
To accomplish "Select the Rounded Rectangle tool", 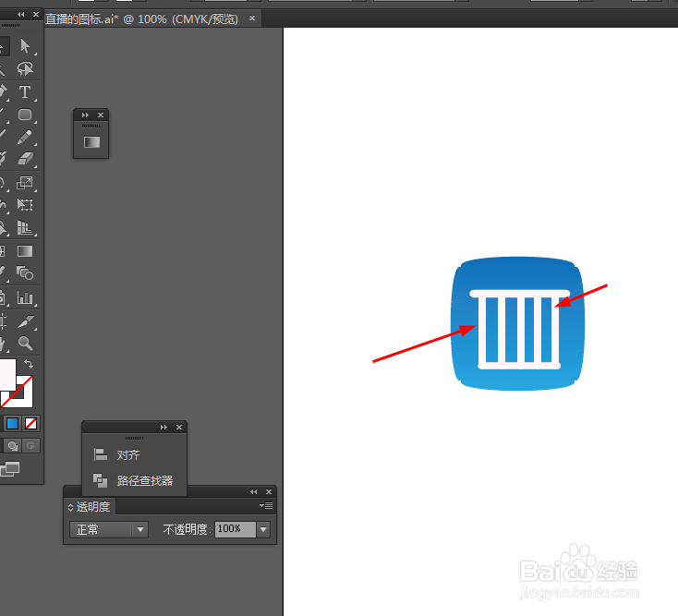I will 25,115.
